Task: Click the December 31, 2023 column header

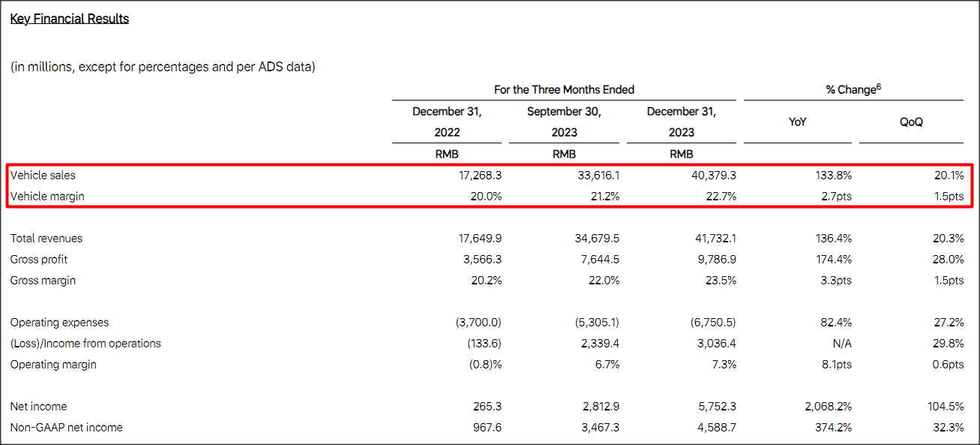Action: [682, 122]
